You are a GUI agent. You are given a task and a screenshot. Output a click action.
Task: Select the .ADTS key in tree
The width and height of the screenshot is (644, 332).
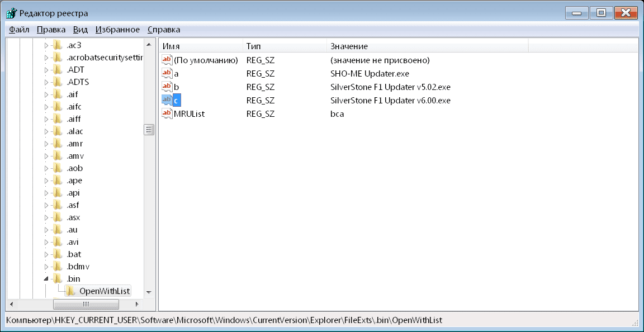78,82
